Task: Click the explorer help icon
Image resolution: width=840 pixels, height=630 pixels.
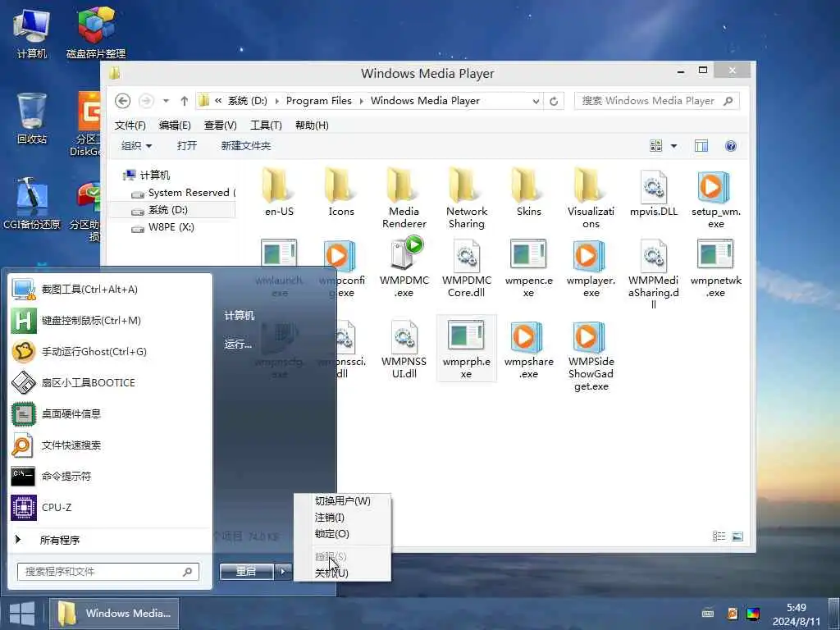Action: [x=730, y=146]
